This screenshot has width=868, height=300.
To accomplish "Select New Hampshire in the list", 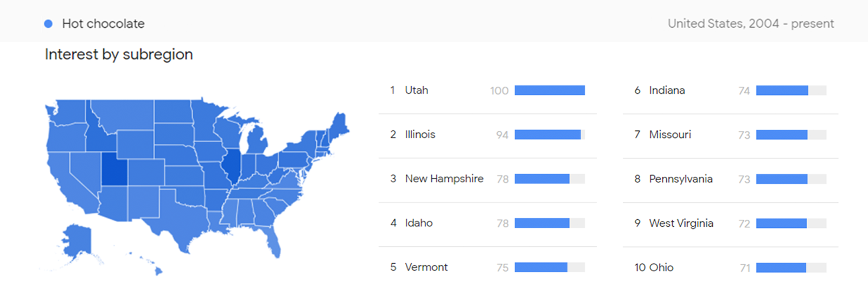I will [x=444, y=178].
